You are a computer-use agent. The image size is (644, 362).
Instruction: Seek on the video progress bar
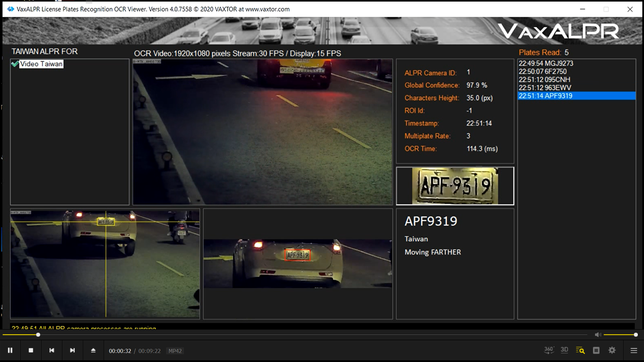pos(295,335)
